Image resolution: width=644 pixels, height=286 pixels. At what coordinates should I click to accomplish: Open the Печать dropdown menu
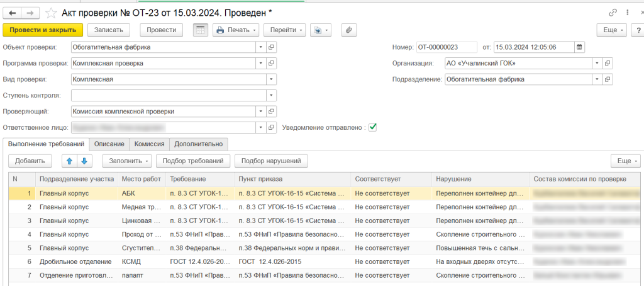pyautogui.click(x=236, y=30)
